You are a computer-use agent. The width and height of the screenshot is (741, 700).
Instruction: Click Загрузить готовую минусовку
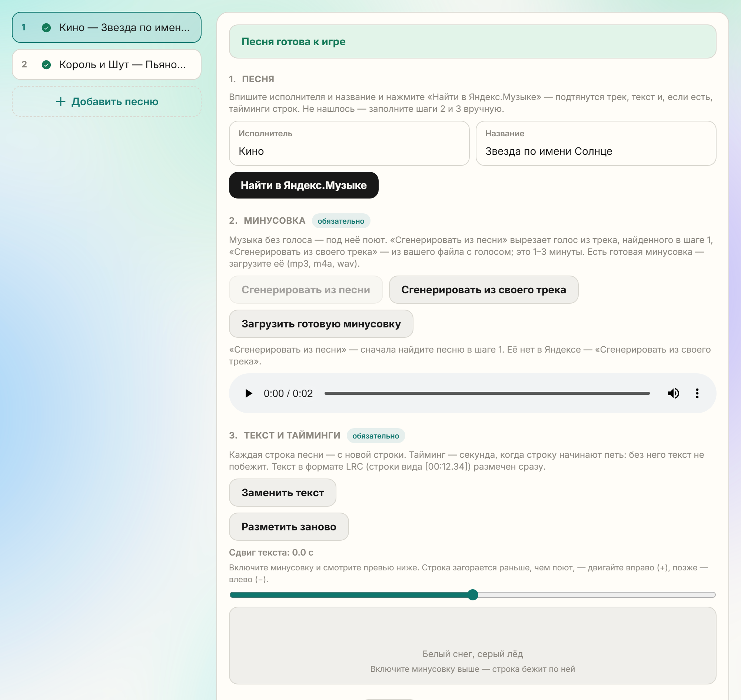pyautogui.click(x=321, y=323)
